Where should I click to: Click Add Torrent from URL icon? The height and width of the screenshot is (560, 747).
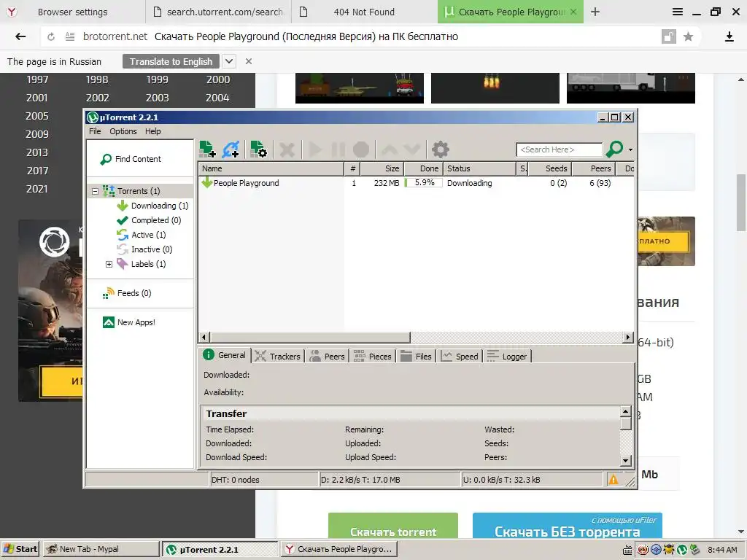[x=231, y=149]
